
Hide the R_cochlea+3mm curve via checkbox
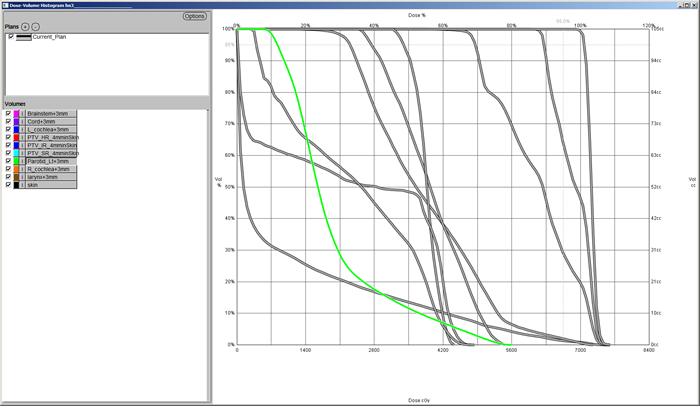[9, 169]
